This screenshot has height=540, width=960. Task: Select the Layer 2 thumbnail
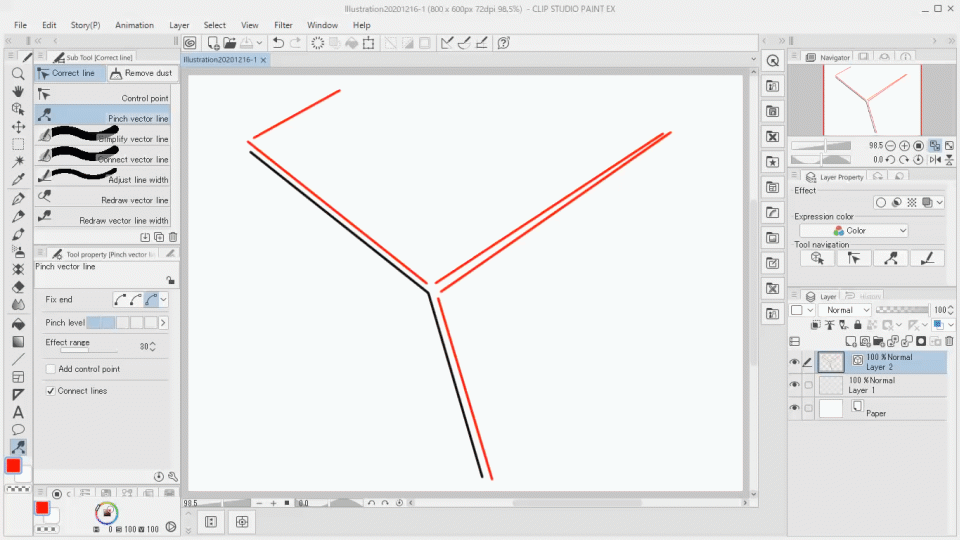click(x=831, y=362)
